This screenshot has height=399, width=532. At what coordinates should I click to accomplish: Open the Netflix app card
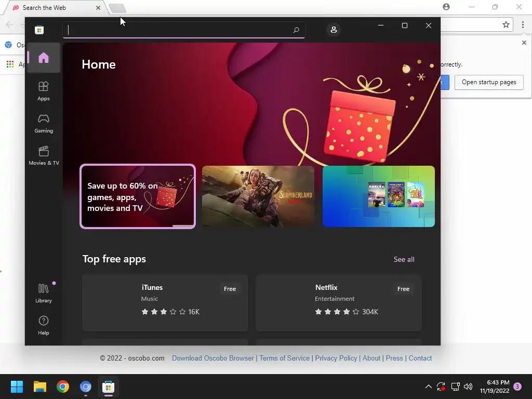[339, 303]
